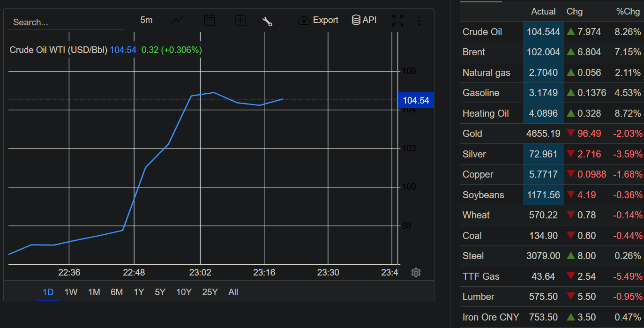Click Steel actual value 3079.00

click(x=543, y=256)
